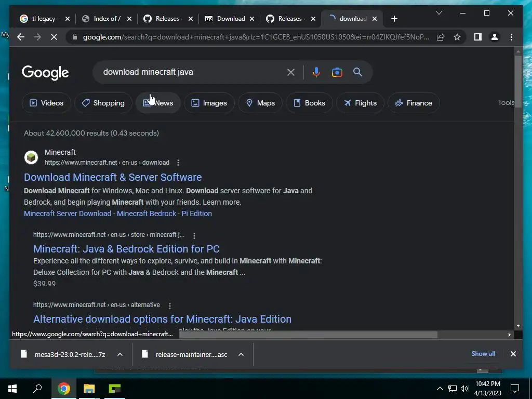
Task: Open the search Tools option
Action: point(506,102)
